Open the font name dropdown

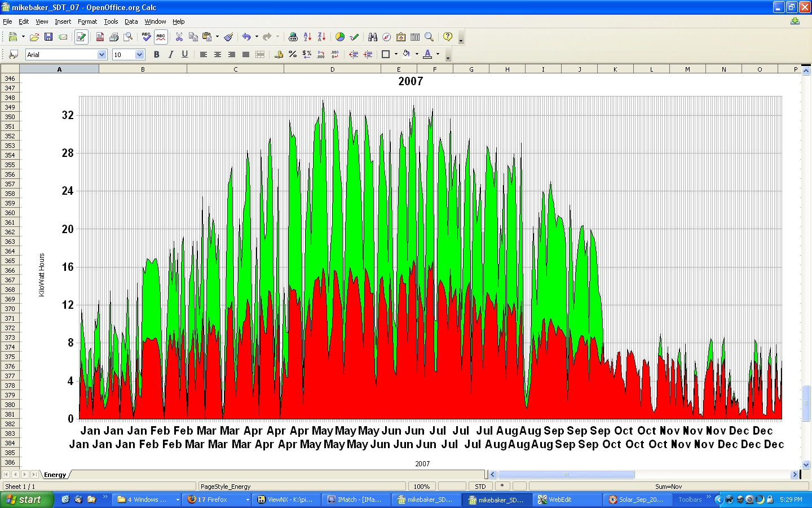[x=101, y=55]
